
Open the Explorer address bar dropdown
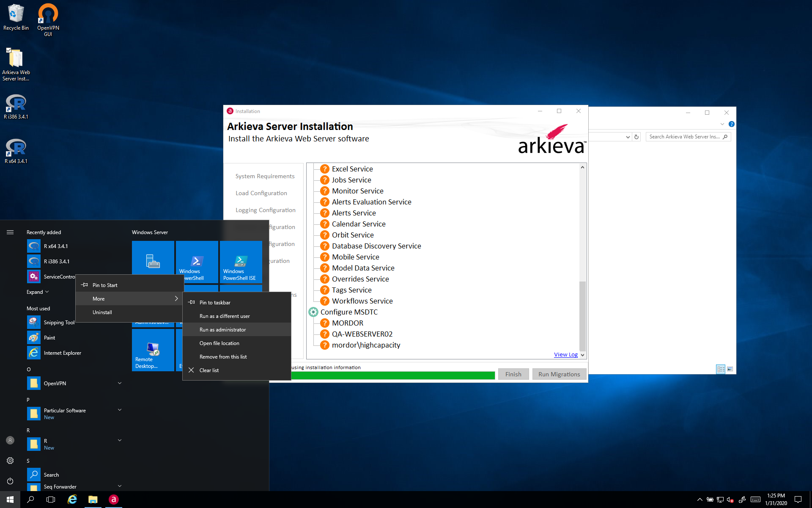628,137
